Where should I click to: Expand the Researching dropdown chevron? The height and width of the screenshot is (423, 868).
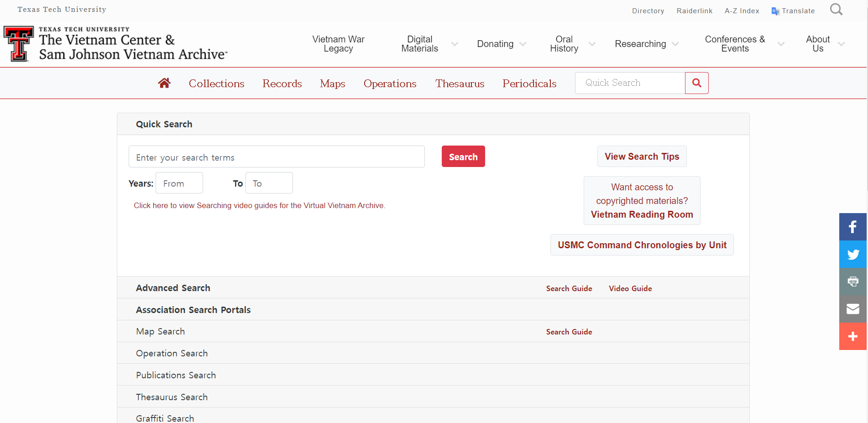(x=675, y=44)
